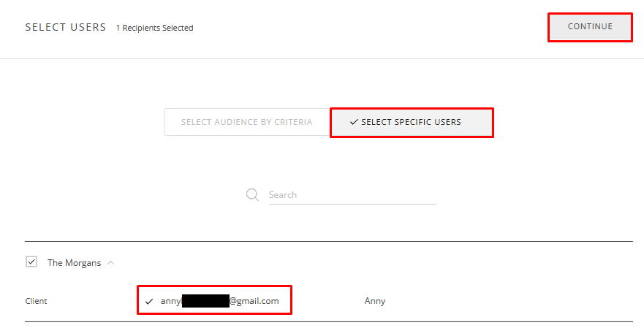Collapse The Morgans group with chevron
Viewport: 644px width, 328px height.
pyautogui.click(x=111, y=263)
